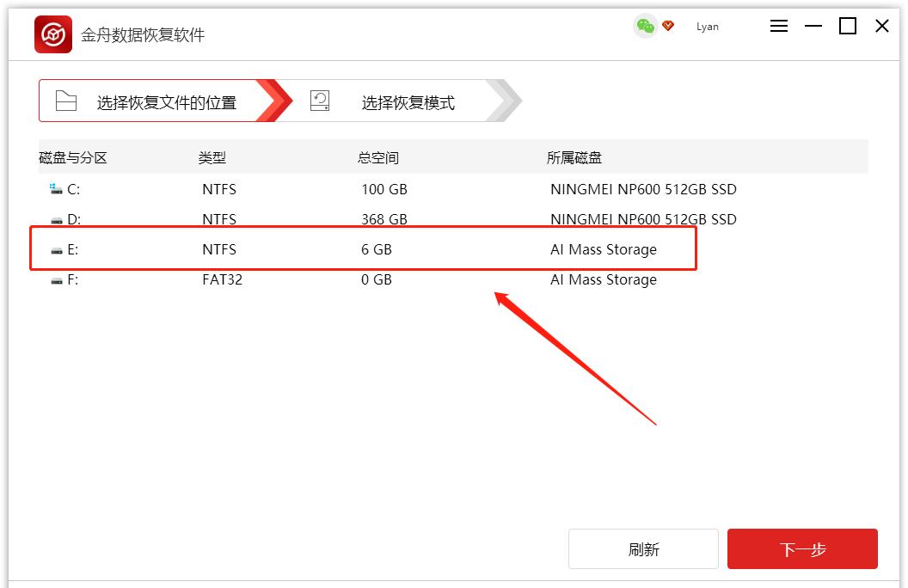908x588 pixels.
Task: Click the red chevron after the first step
Action: pyautogui.click(x=275, y=100)
